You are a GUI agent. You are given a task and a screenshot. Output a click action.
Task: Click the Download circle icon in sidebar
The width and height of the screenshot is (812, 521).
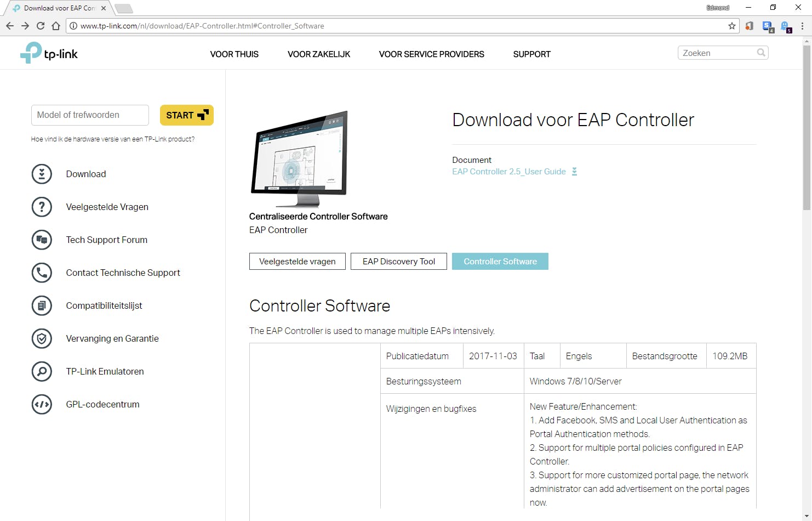[42, 174]
